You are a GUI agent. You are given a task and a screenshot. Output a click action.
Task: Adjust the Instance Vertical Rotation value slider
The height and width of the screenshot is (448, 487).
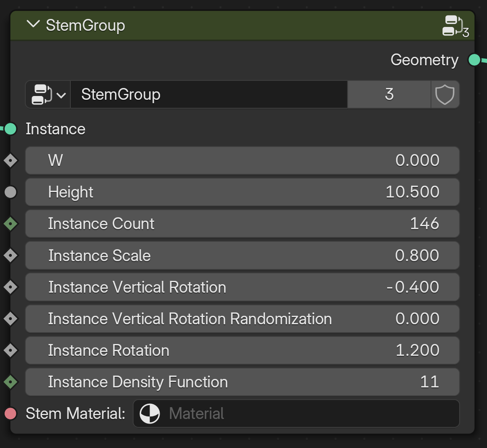point(242,287)
